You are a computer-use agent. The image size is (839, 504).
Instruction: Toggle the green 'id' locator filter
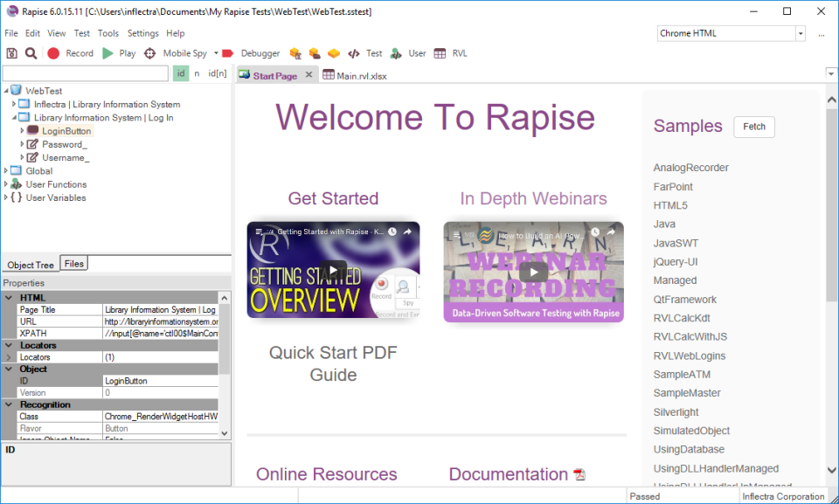pyautogui.click(x=180, y=73)
